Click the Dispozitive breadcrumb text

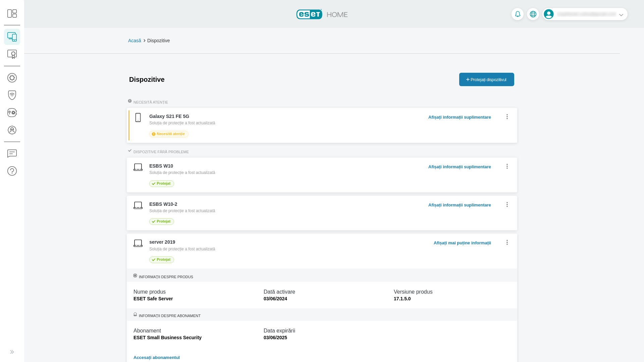[158, 41]
